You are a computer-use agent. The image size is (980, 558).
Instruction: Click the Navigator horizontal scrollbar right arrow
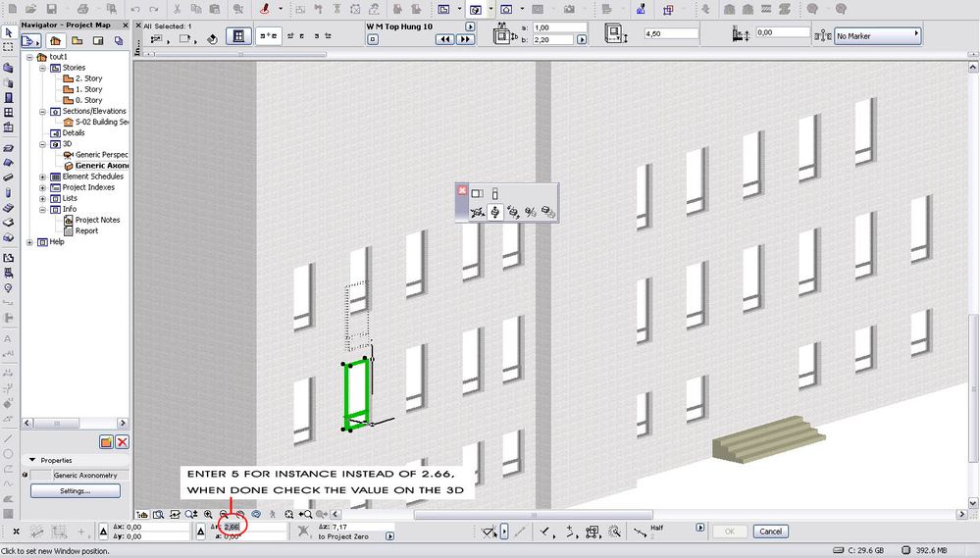(x=123, y=423)
